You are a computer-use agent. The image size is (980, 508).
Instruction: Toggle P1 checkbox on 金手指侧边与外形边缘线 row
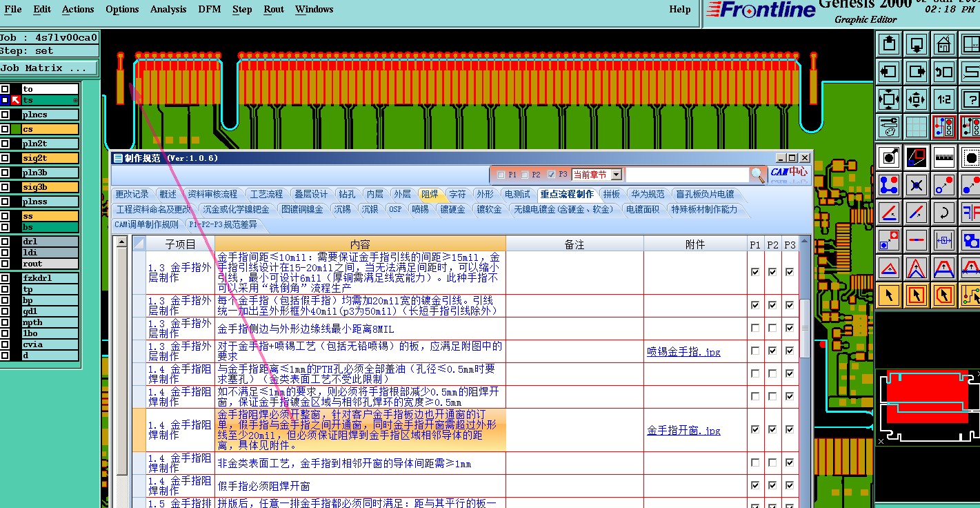click(x=755, y=329)
